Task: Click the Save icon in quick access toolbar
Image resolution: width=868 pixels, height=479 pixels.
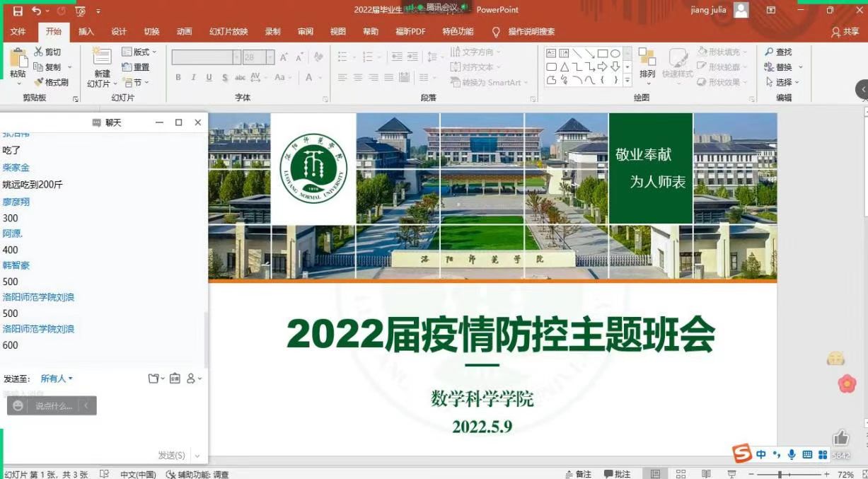Action: (18, 11)
